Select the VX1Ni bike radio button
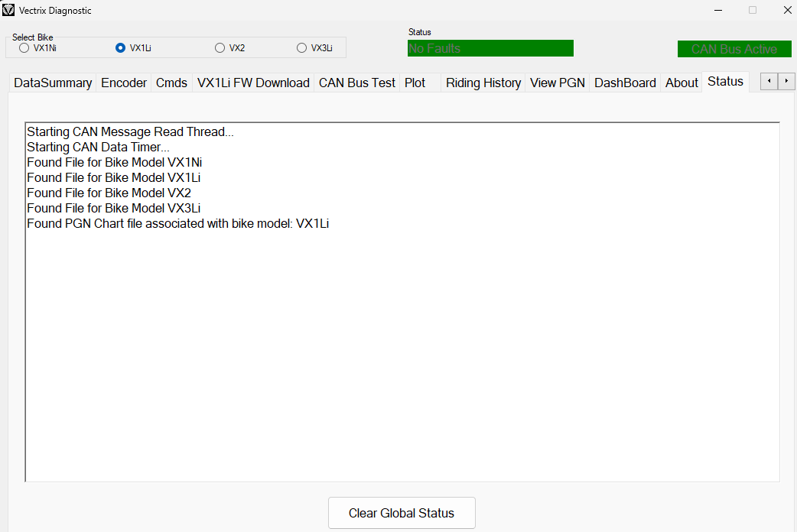This screenshot has height=532, width=797. point(24,48)
